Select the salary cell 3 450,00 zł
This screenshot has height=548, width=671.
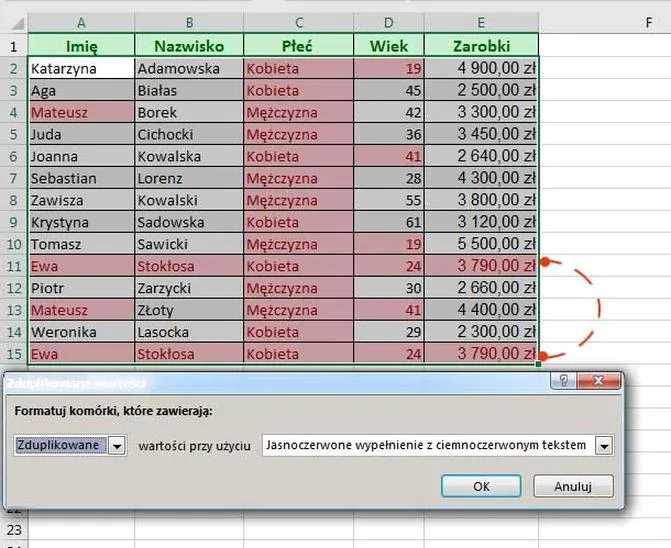(x=481, y=134)
